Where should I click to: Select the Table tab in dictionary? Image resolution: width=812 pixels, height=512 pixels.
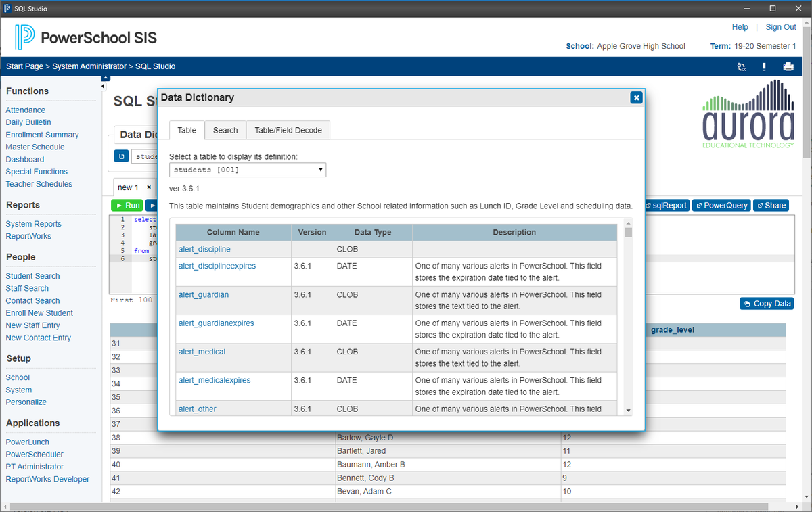[x=187, y=130]
